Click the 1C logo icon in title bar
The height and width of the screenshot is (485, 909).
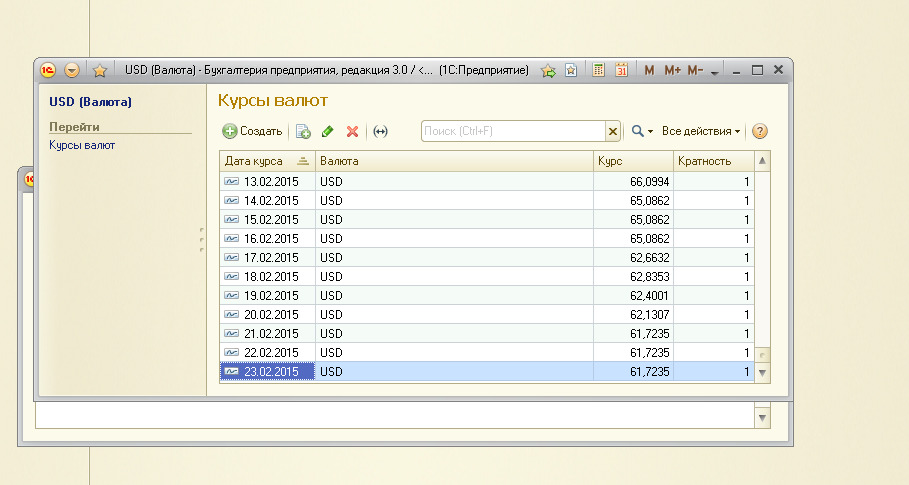tap(48, 70)
